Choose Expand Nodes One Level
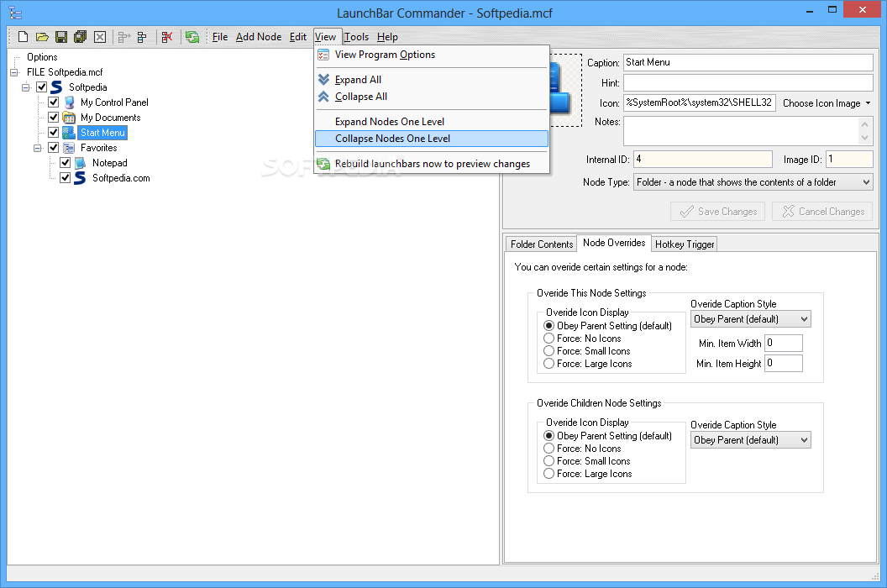This screenshot has height=588, width=887. (x=432, y=122)
